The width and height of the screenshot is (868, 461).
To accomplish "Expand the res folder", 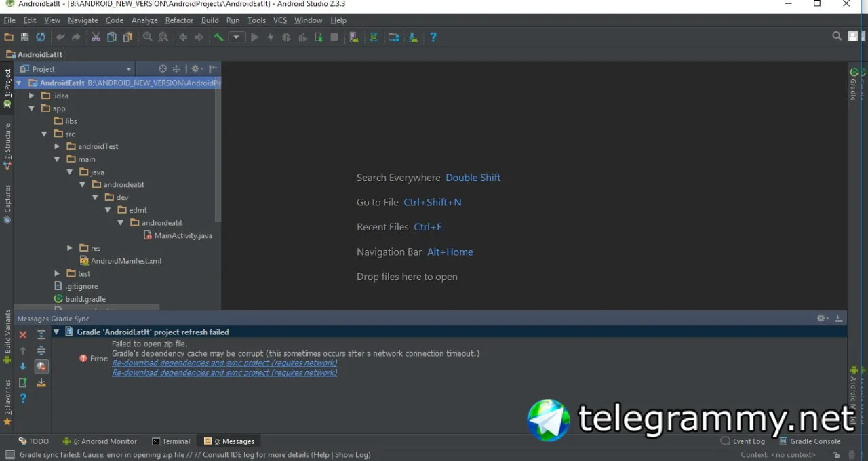I will click(x=69, y=248).
